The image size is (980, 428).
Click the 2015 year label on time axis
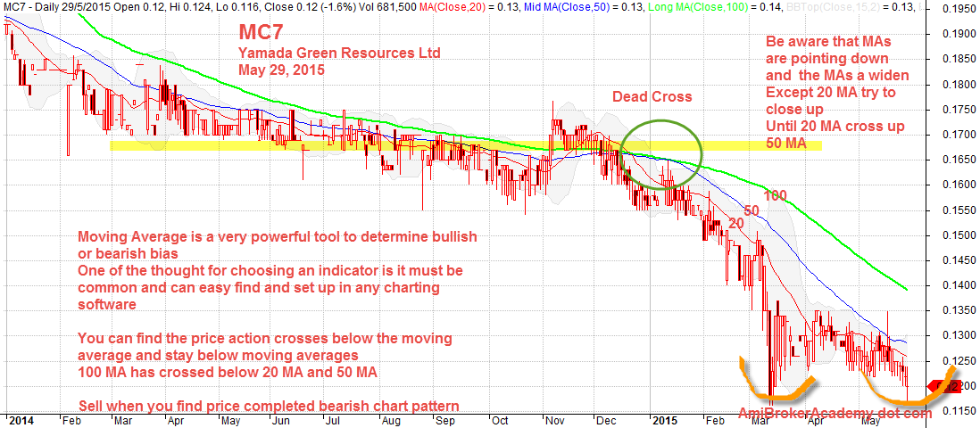tap(664, 421)
